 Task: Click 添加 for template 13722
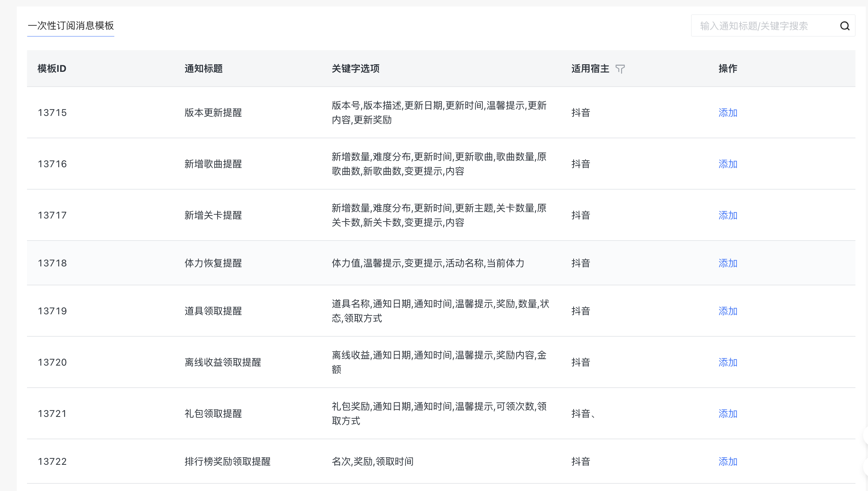(x=728, y=461)
